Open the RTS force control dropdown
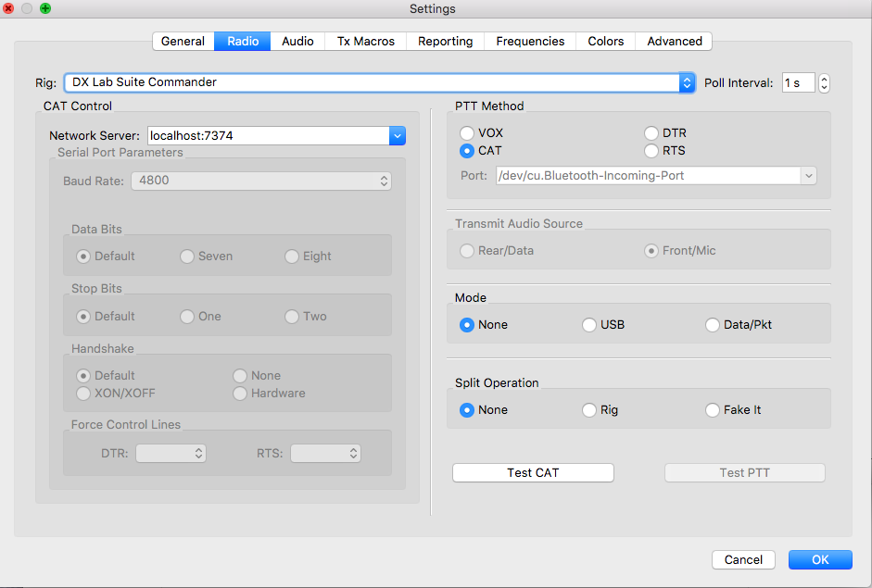Viewport: 872px width, 588px height. point(325,454)
